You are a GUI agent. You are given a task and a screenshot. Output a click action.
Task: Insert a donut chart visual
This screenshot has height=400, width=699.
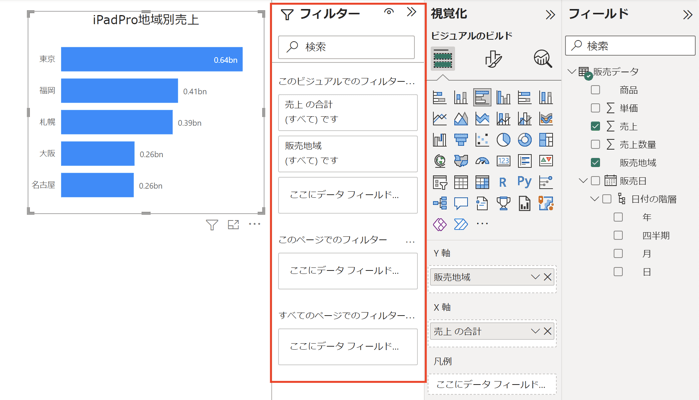(x=524, y=140)
